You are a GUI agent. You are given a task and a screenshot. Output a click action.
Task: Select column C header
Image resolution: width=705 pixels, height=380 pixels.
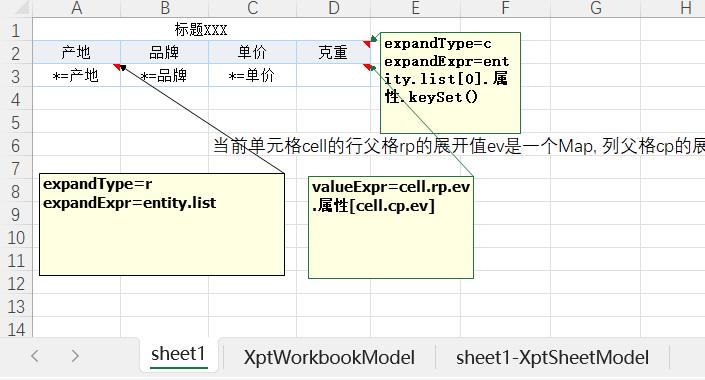click(252, 8)
